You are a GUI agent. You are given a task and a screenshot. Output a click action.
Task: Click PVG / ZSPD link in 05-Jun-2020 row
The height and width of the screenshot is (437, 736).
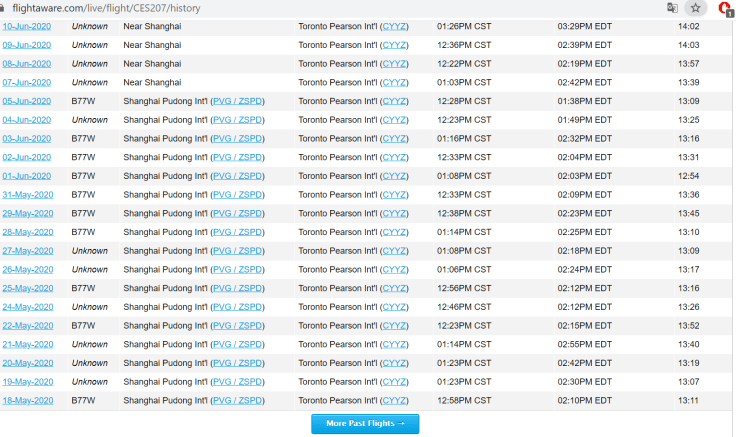click(x=237, y=101)
